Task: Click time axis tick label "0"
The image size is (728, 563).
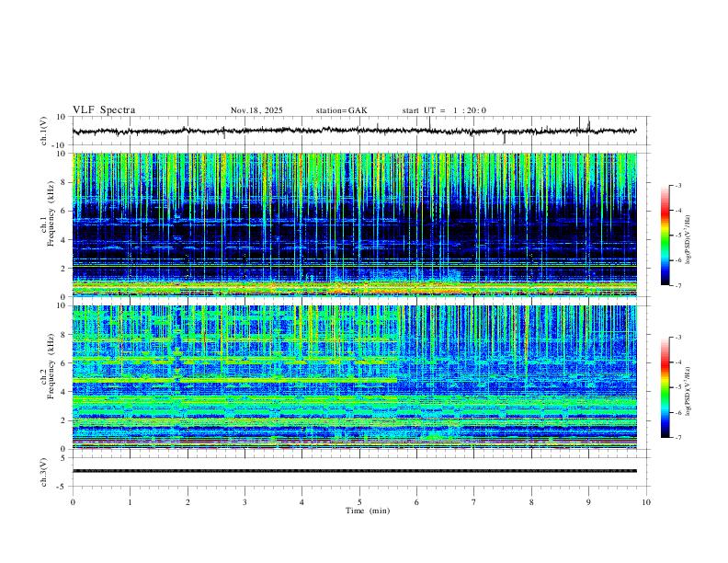Action: 73,502
